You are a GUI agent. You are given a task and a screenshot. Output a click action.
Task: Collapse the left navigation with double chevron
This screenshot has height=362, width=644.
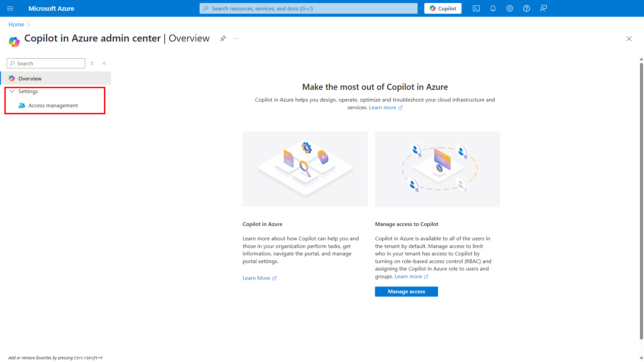coord(104,63)
